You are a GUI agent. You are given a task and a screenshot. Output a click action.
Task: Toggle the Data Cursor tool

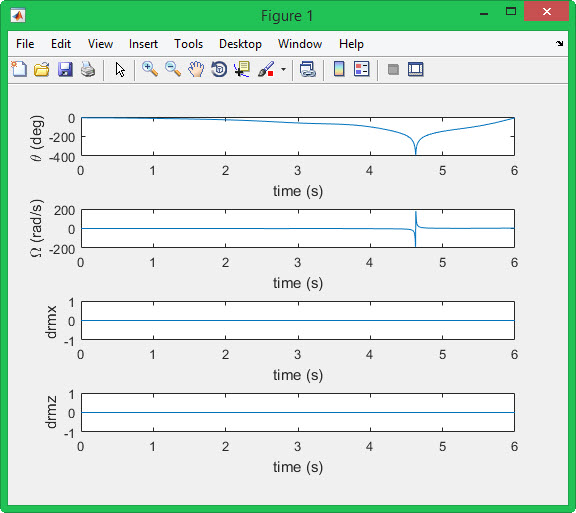[242, 69]
